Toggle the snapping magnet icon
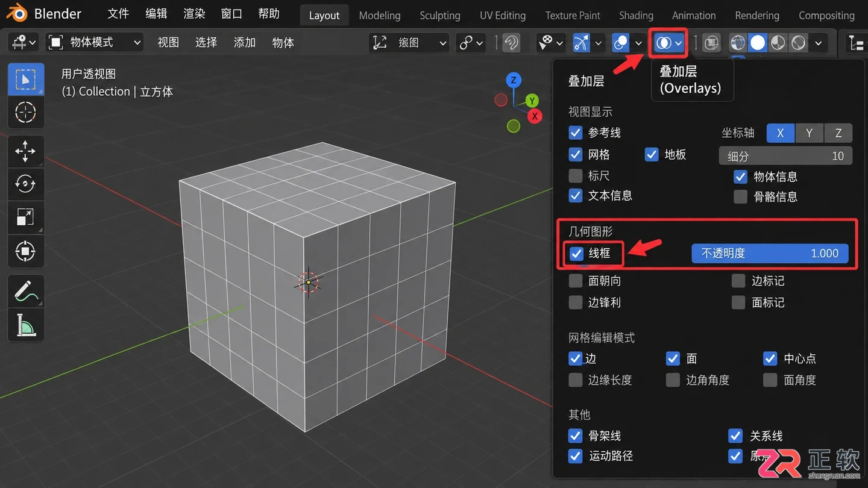The image size is (868, 488). click(512, 42)
